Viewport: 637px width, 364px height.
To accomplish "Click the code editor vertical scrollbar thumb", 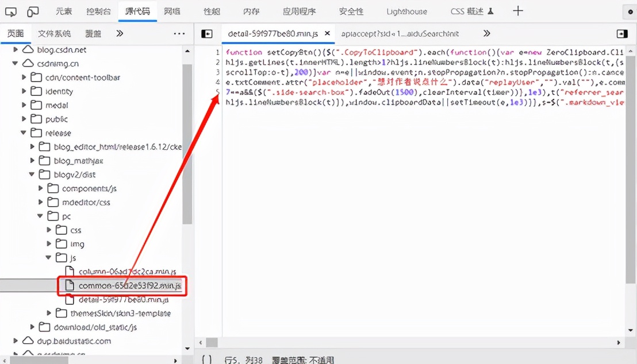I will tap(630, 169).
